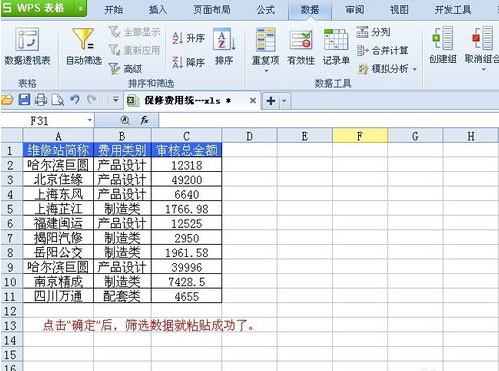Viewport: 499px width, 371px height.
Task: Click the 创建组 create group icon
Action: pos(443,38)
